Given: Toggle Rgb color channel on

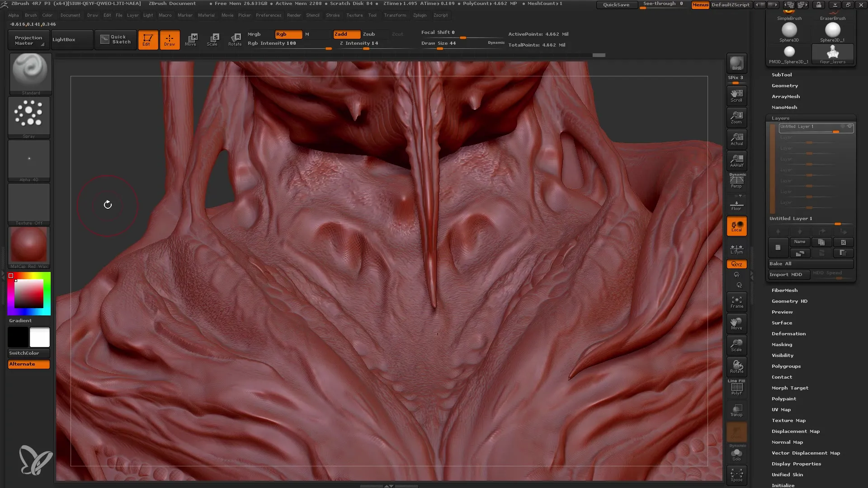Looking at the screenshot, I should click(x=287, y=34).
